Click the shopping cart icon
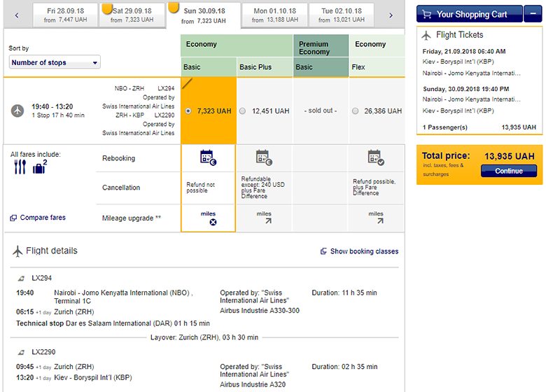 [x=426, y=14]
